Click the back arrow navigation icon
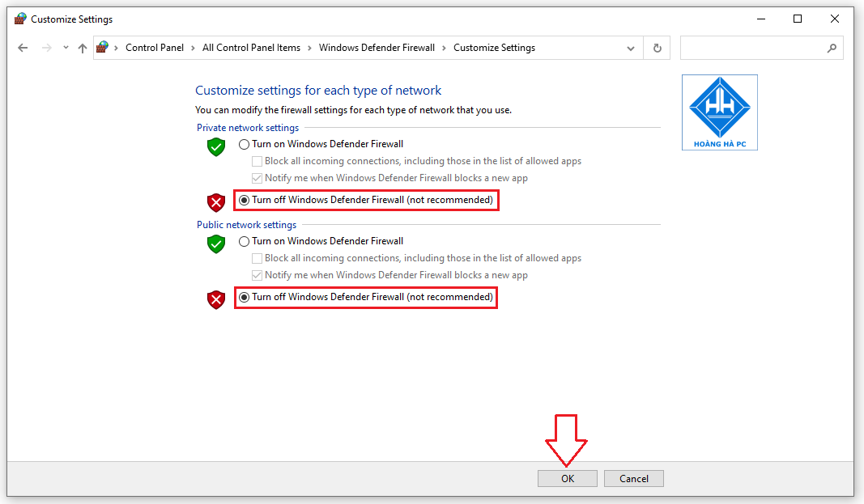 point(23,48)
